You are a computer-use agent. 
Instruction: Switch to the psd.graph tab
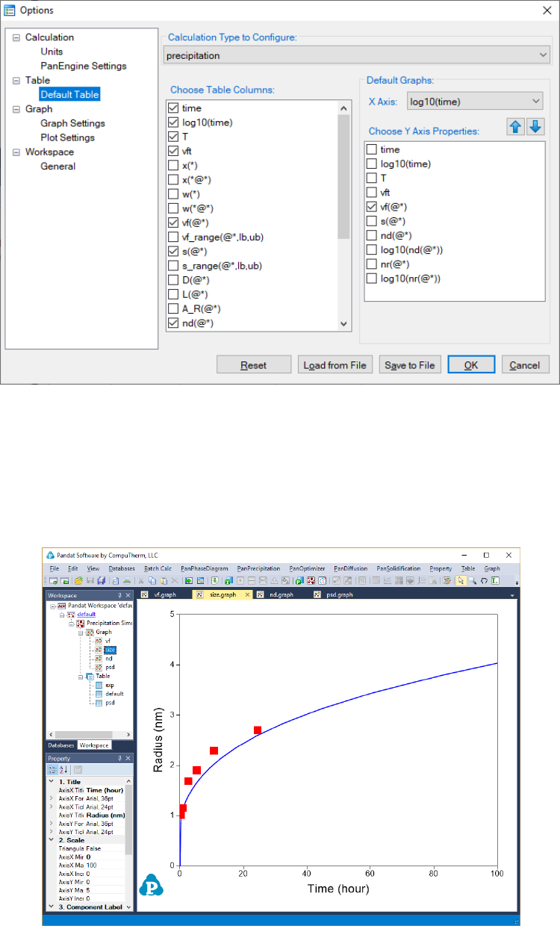tap(338, 594)
